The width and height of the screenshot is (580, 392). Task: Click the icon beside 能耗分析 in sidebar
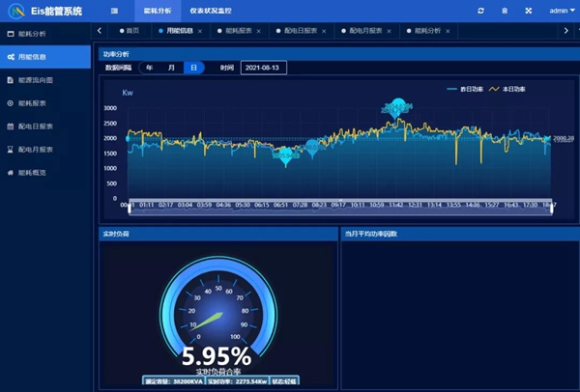[x=11, y=34]
